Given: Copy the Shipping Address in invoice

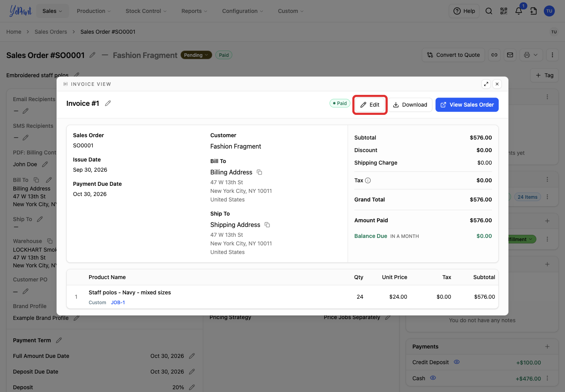Looking at the screenshot, I should 267,225.
